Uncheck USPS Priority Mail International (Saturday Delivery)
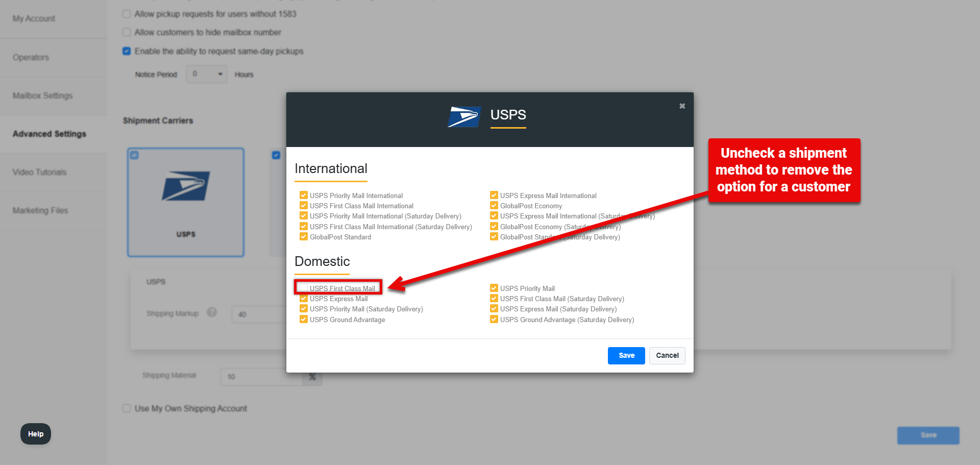Image resolution: width=980 pixels, height=465 pixels. click(304, 215)
